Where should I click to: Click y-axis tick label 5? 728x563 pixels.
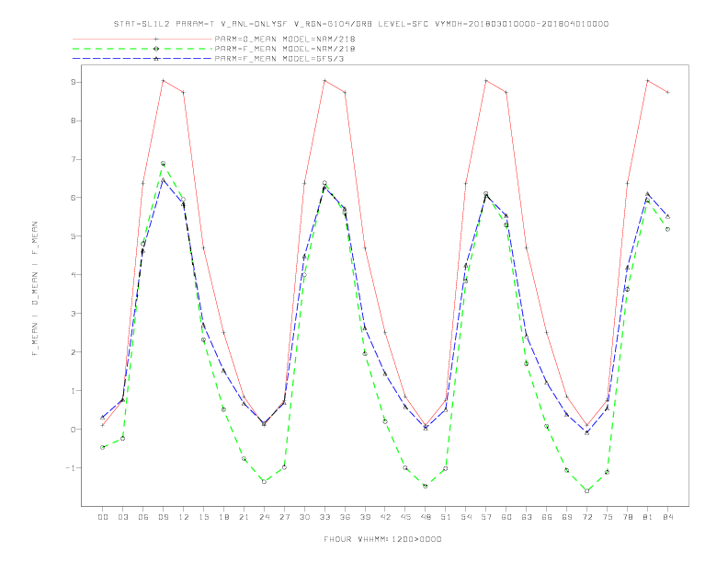(73, 236)
